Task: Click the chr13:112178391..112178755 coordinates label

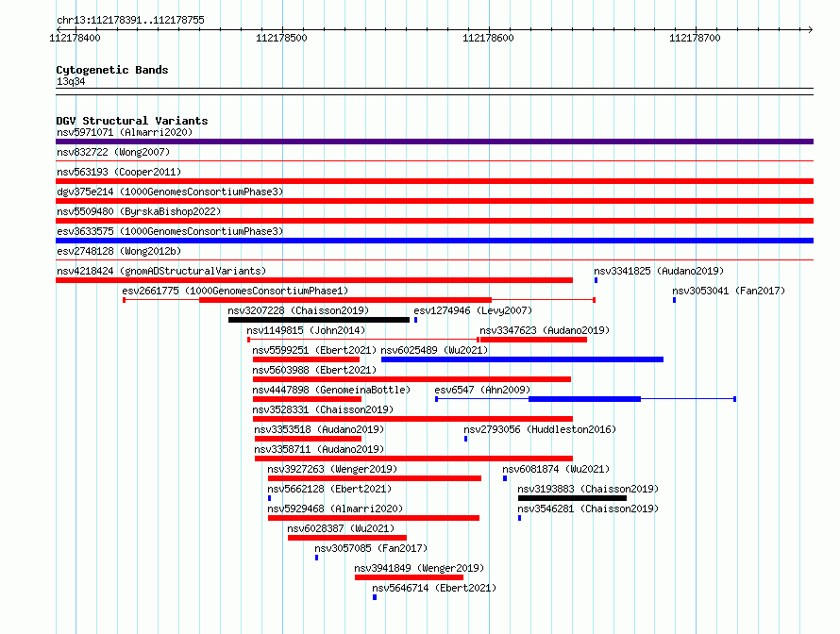Action: [x=130, y=20]
